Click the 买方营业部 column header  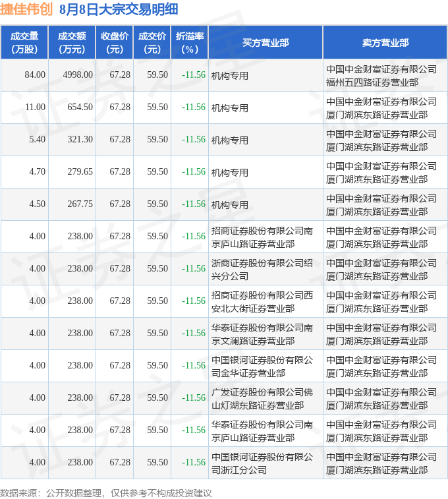point(266,43)
